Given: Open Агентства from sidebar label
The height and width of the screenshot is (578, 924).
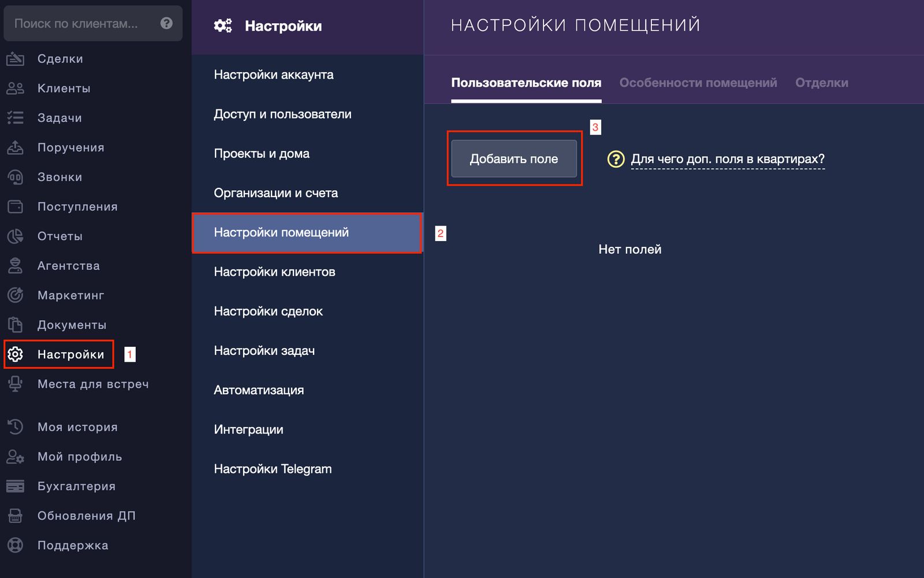Looking at the screenshot, I should click(x=69, y=265).
